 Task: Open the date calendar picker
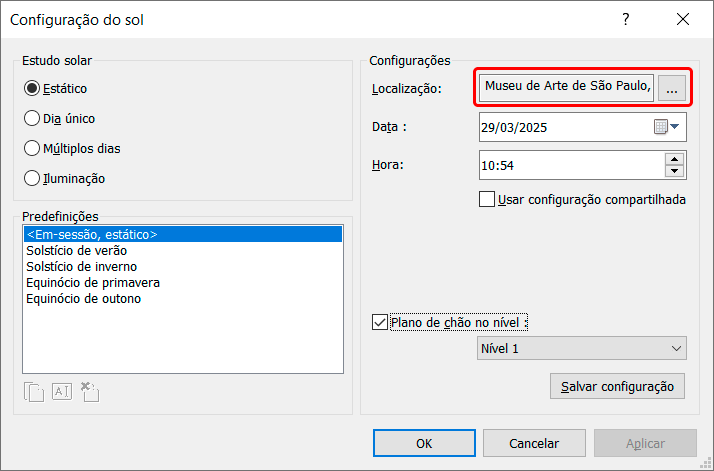pyautogui.click(x=666, y=127)
